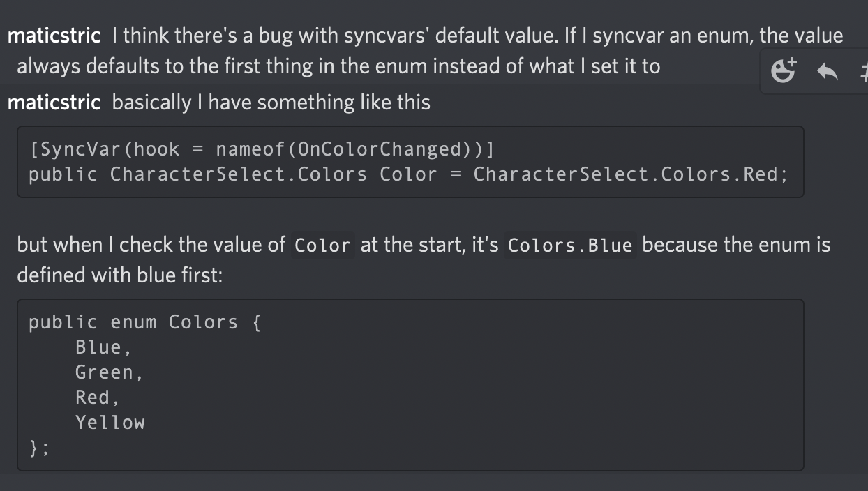Click the syncvar bug report message text

point(419,35)
